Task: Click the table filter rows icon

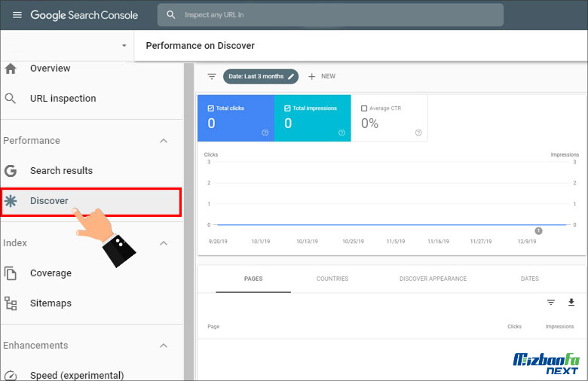Action: click(551, 303)
